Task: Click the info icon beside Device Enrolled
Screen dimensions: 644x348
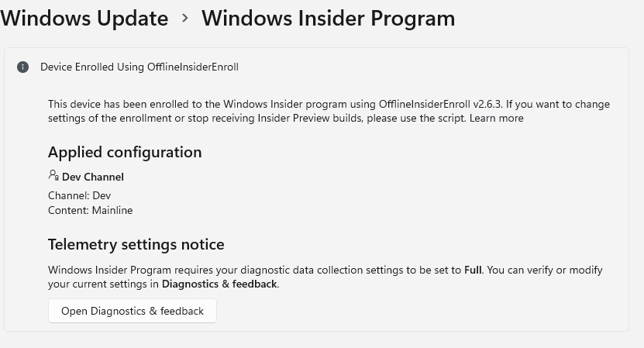Action: point(23,67)
